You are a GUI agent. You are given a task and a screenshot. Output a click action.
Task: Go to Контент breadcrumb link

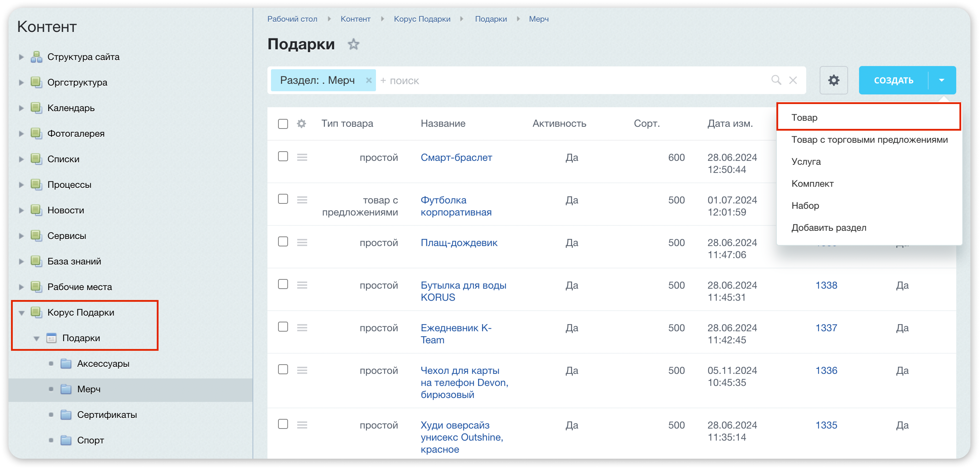tap(355, 19)
